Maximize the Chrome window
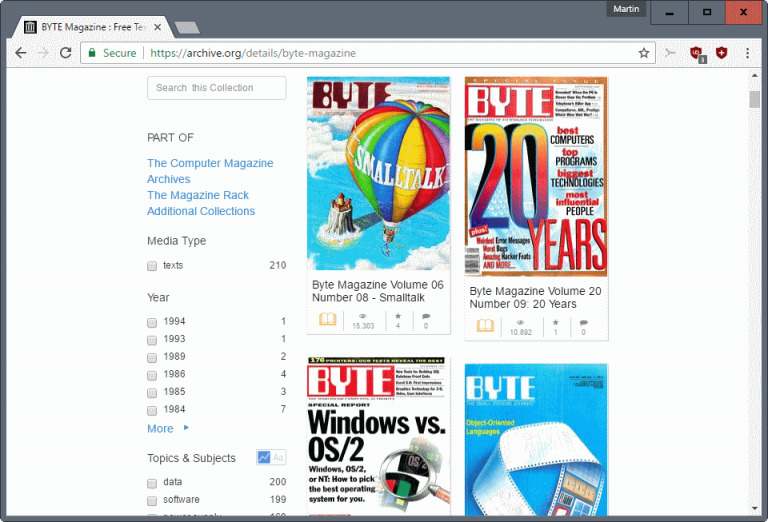This screenshot has width=768, height=522. click(x=706, y=12)
